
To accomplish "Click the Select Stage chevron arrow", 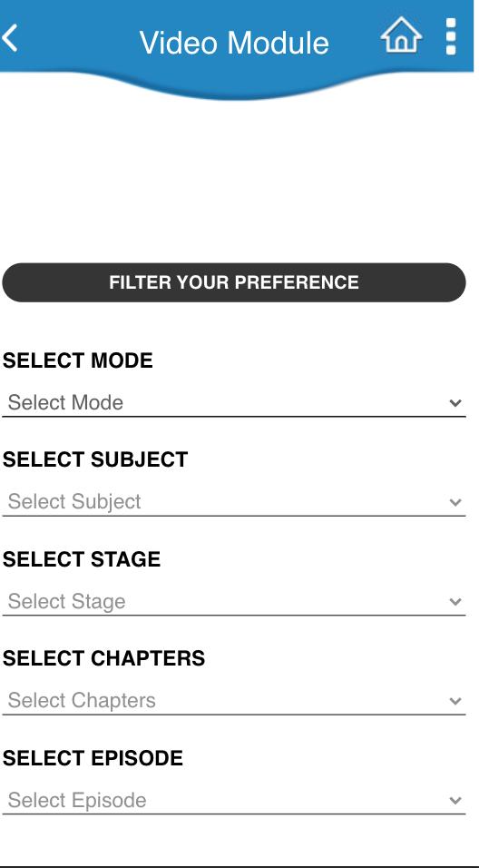I will (x=455, y=602).
